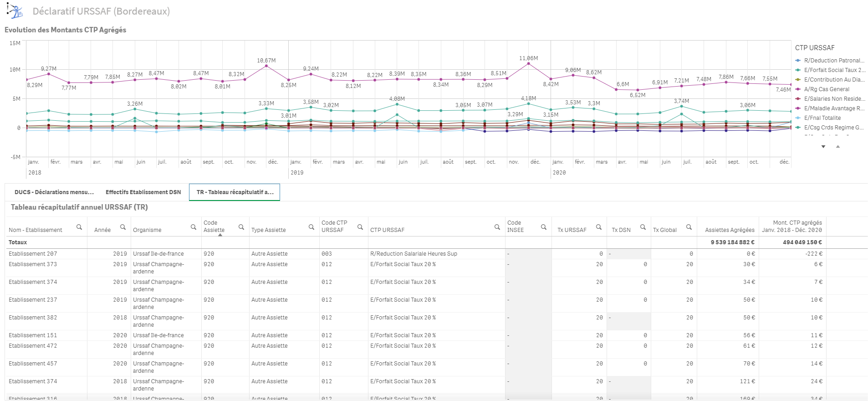This screenshot has width=868, height=401.
Task: Click the Organisme column search magnifier
Action: 194,227
